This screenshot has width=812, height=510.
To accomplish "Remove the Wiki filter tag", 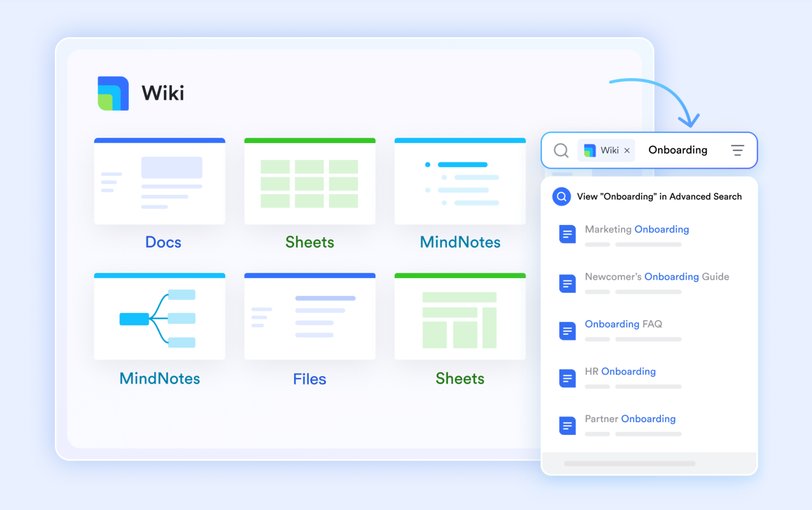I will tap(627, 151).
